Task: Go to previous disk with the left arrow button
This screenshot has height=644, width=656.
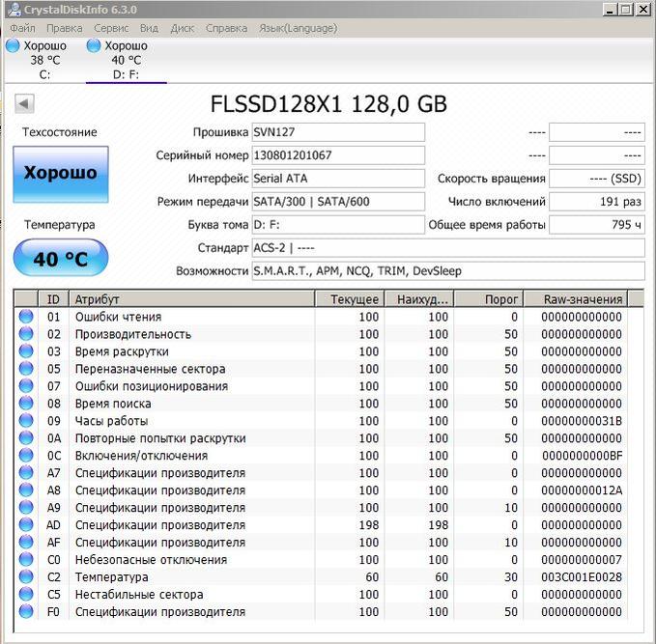Action: [x=24, y=103]
